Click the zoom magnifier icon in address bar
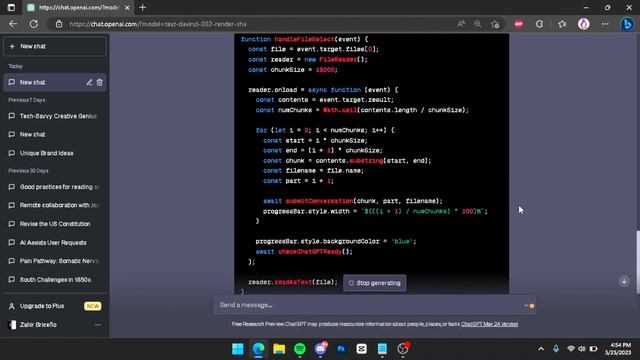Viewport: 640px width, 360px height. [478, 24]
